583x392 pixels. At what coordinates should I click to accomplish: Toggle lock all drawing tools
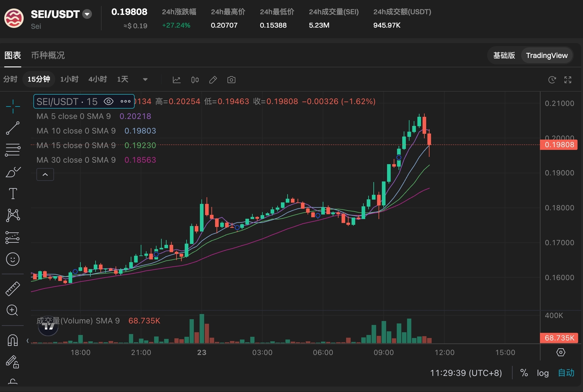click(13, 362)
